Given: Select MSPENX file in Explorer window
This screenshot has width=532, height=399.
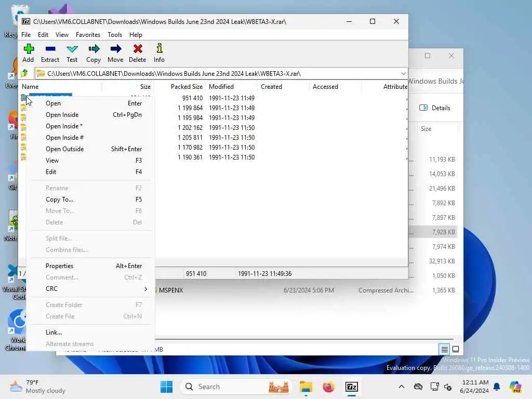Looking at the screenshot, I should [170, 290].
